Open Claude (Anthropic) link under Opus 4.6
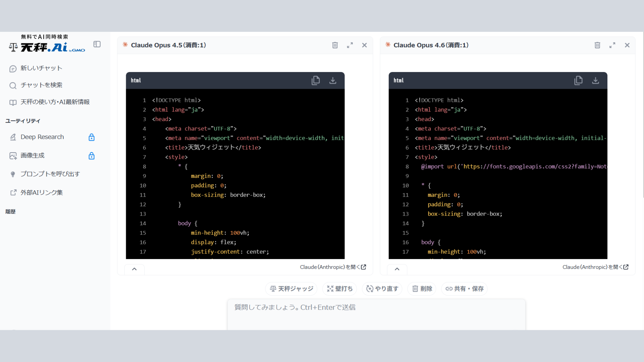Screen dimensions: 644x362 tap(595, 267)
